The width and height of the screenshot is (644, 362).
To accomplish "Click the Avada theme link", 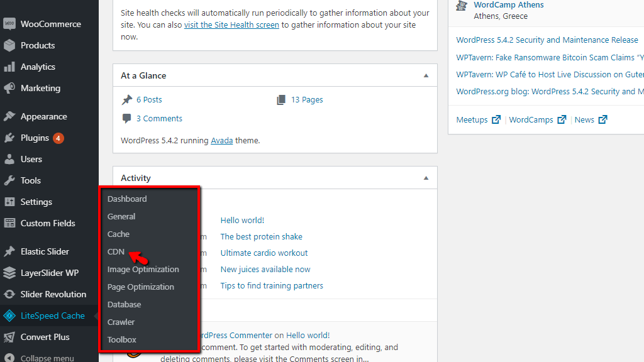I will point(222,140).
